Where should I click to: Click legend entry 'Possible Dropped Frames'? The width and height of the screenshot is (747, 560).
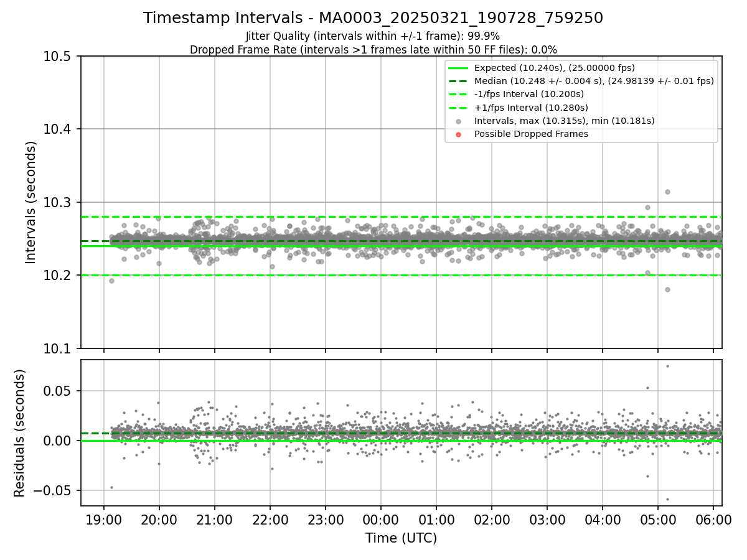pyautogui.click(x=531, y=134)
